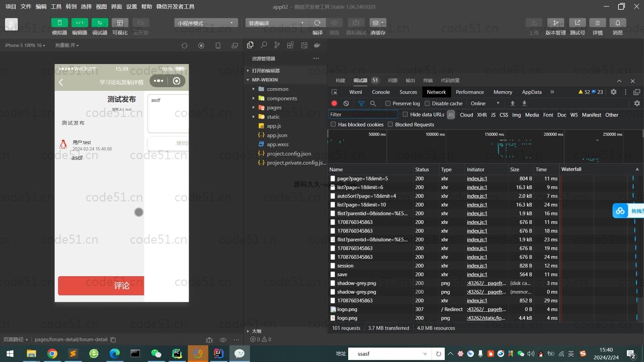Click the back arrow in simulator page

click(61, 82)
